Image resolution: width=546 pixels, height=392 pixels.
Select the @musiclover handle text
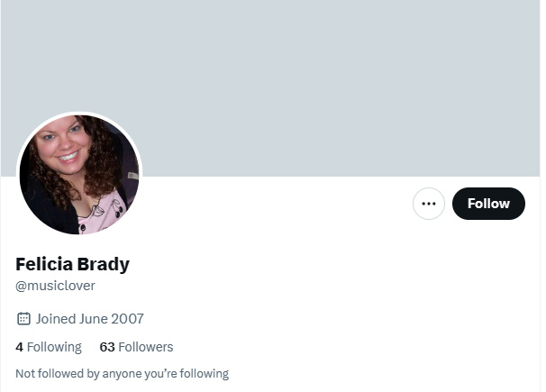tap(55, 286)
